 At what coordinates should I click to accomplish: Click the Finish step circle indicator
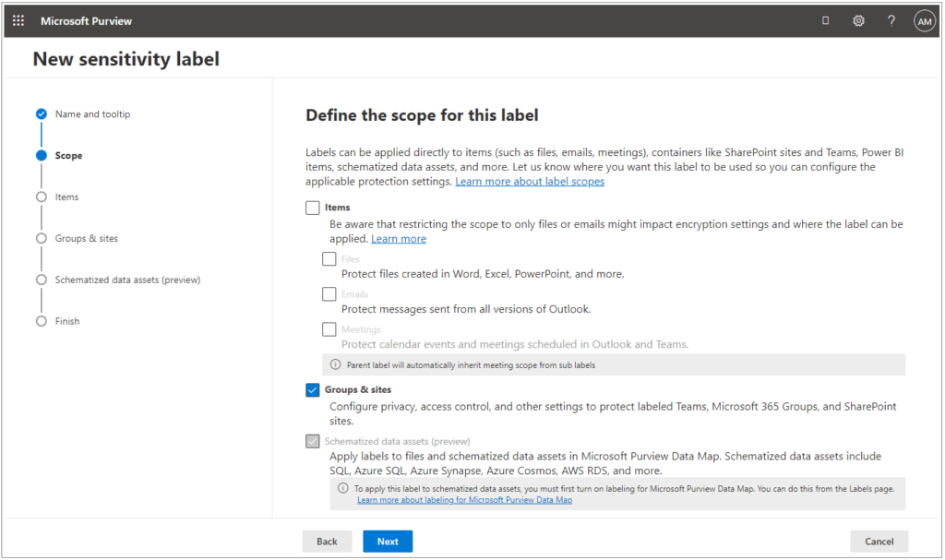pyautogui.click(x=41, y=321)
